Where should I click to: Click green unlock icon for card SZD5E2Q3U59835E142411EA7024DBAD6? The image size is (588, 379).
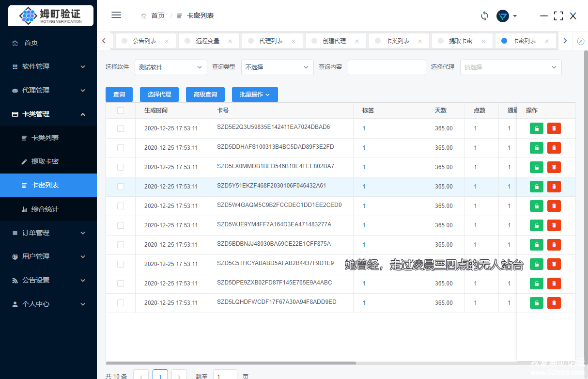point(537,128)
